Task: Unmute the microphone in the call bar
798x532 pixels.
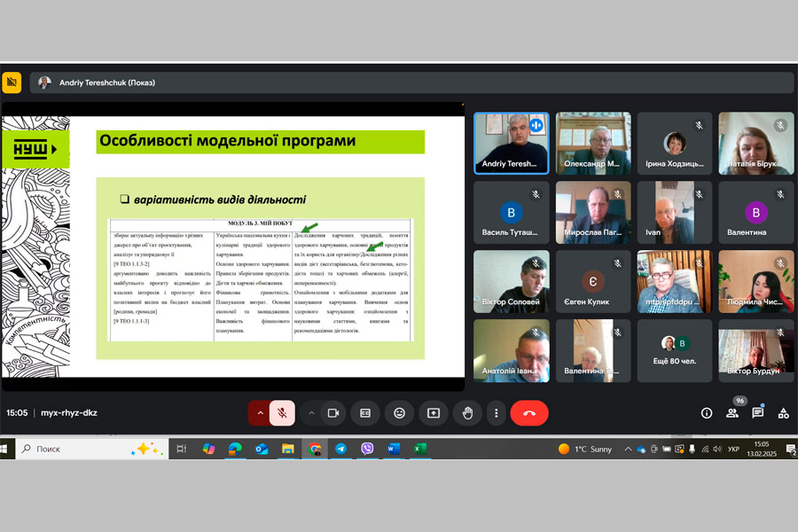Action: 282,413
